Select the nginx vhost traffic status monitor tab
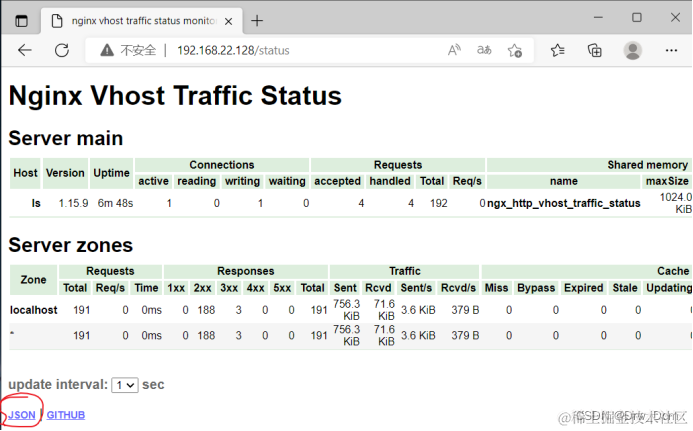Screen dimensions: 693x431 click(142, 21)
